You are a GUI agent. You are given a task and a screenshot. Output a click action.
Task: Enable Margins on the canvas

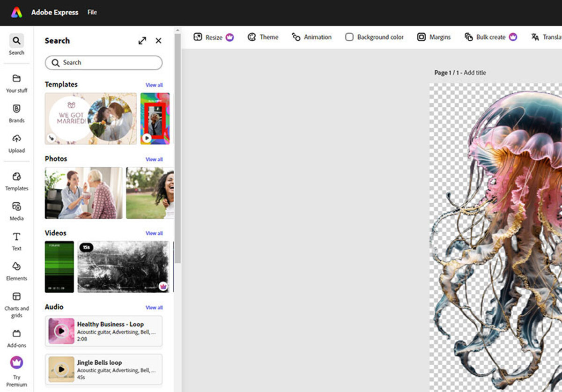tap(434, 37)
